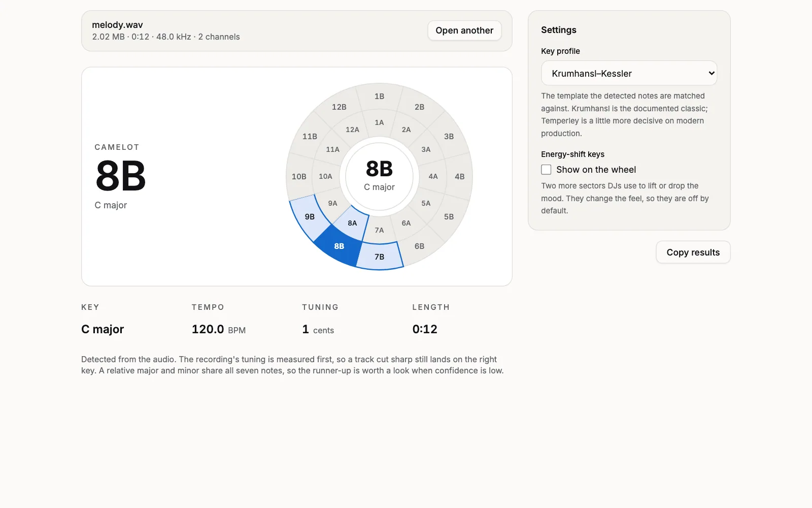The image size is (812, 508).
Task: Click the "Show on the wheel" label text
Action: pos(596,170)
